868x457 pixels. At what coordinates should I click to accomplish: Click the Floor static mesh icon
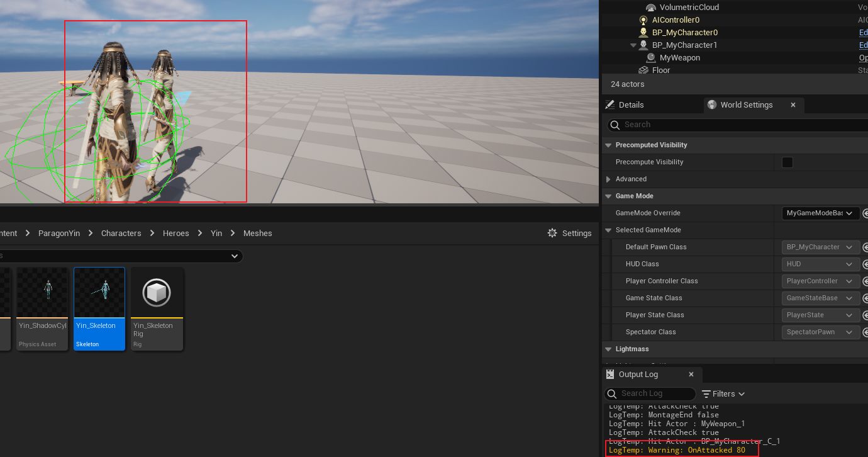(x=643, y=71)
